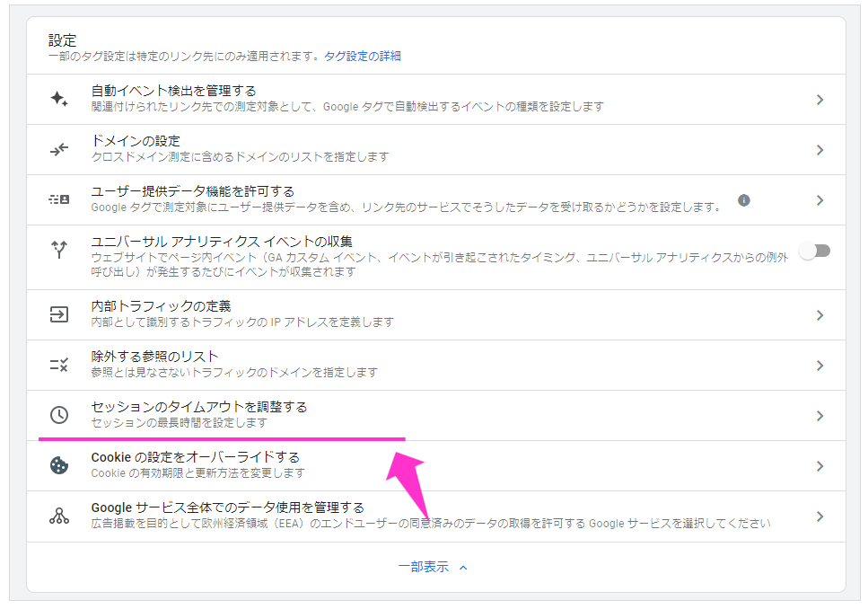Viewport: 868px width, 609px height.
Task: Click the info icon beside ユーザー提供データ description
Action: tap(744, 200)
